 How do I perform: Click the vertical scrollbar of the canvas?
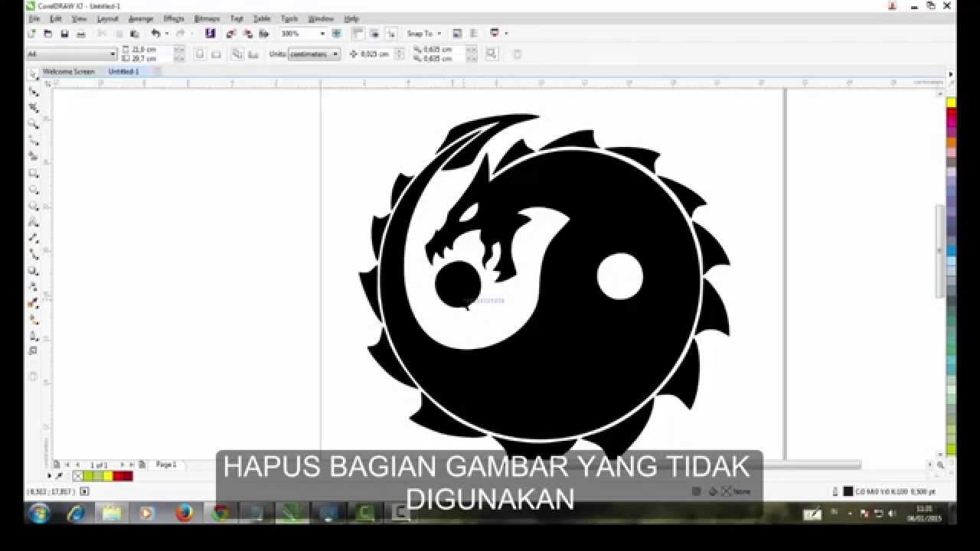point(942,253)
